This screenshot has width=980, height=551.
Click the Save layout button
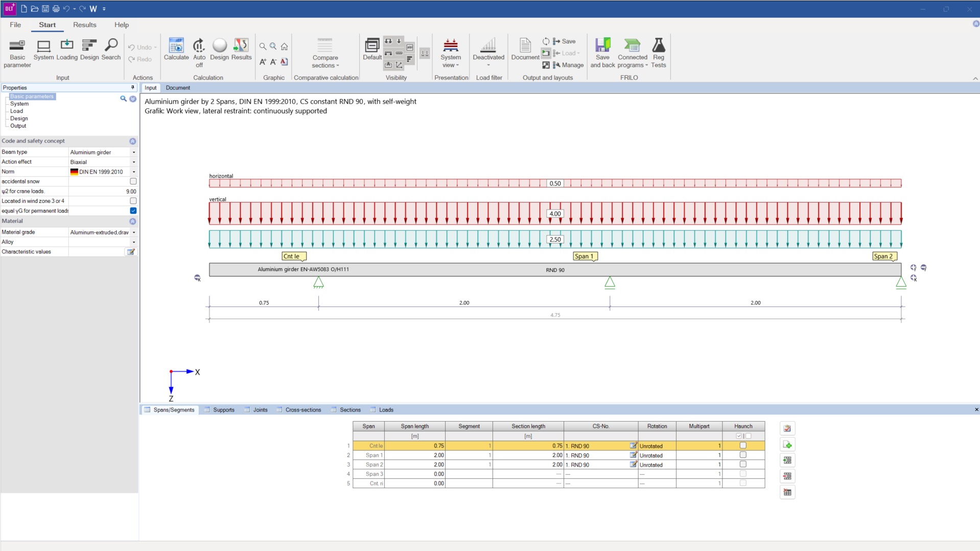tap(564, 41)
